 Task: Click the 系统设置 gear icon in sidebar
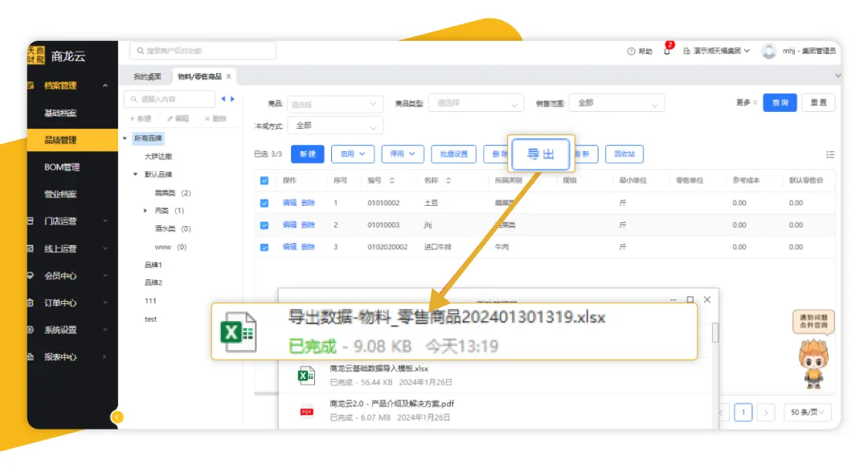click(31, 330)
